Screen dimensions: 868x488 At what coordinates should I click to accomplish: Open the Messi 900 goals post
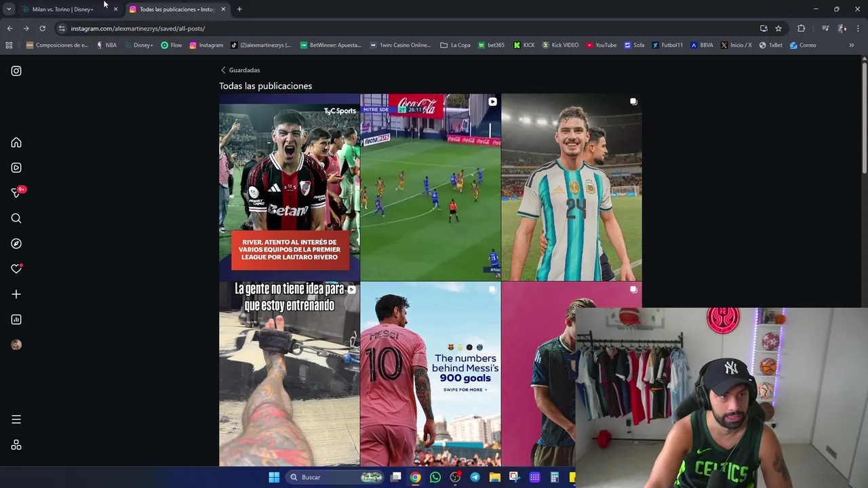click(x=431, y=374)
